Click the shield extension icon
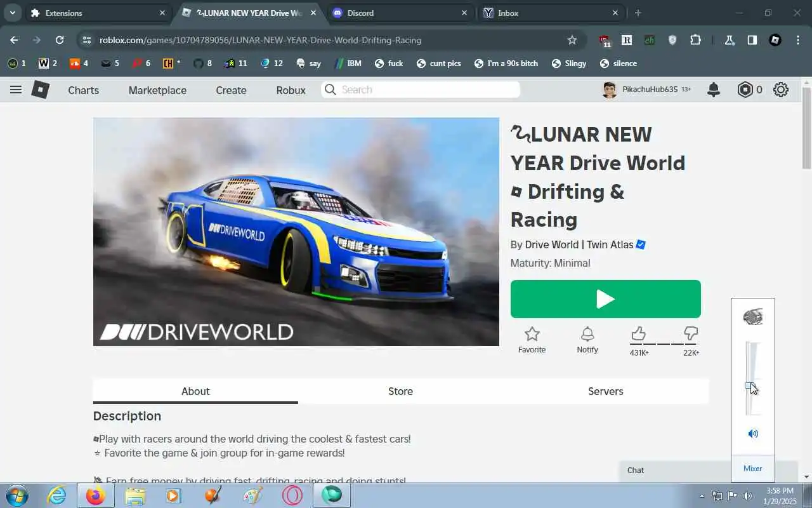This screenshot has height=508, width=812. pyautogui.click(x=672, y=40)
